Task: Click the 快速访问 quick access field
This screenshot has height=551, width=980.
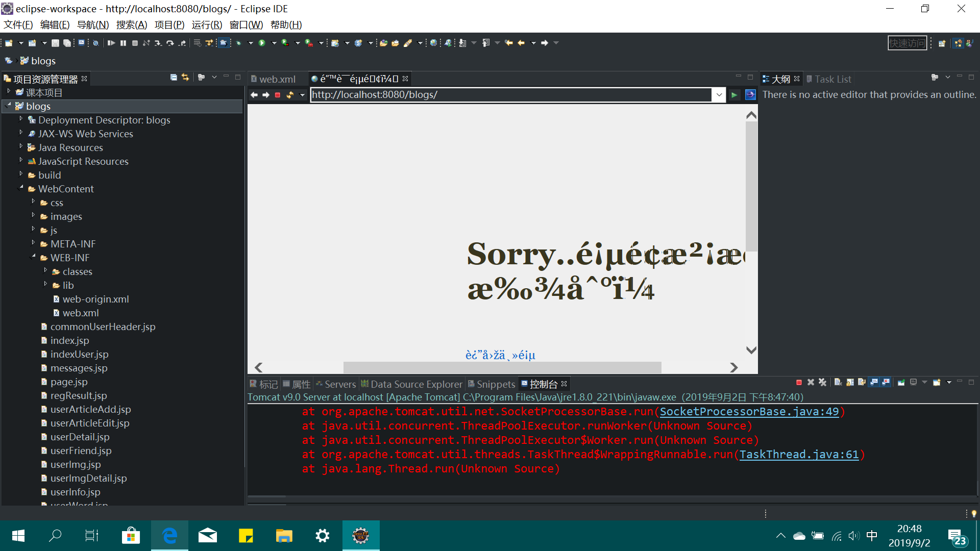Action: click(x=907, y=43)
